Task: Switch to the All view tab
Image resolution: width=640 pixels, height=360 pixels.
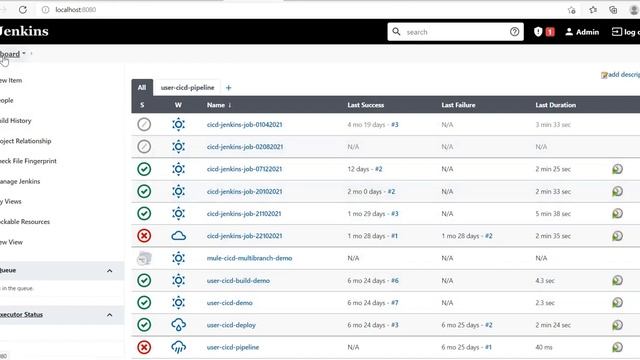Action: [x=142, y=87]
